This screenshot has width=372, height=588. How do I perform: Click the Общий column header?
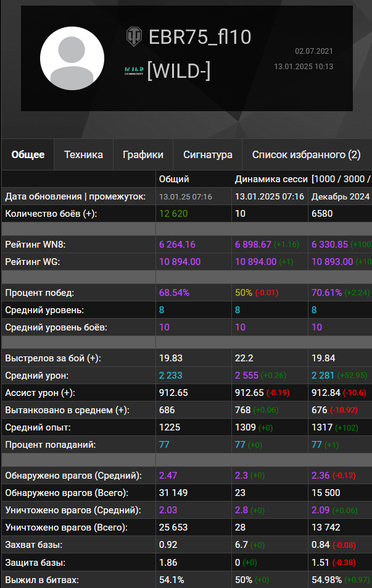(174, 179)
